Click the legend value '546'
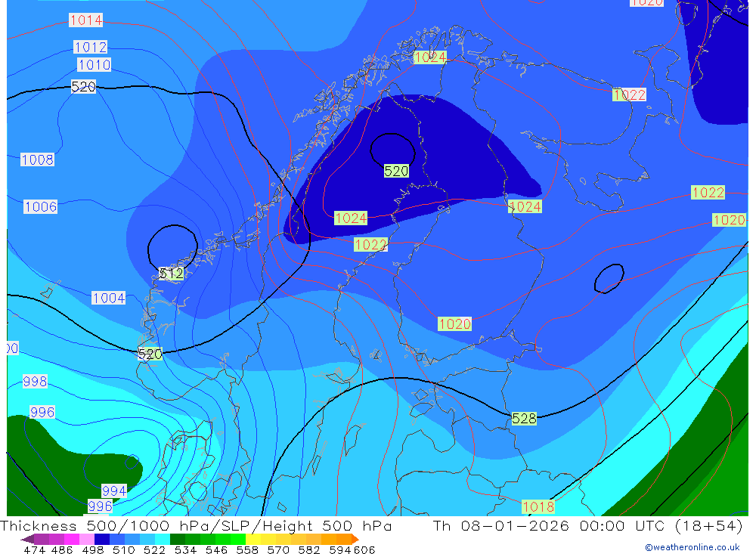Screen dimensions: 756x554 [x=216, y=549]
